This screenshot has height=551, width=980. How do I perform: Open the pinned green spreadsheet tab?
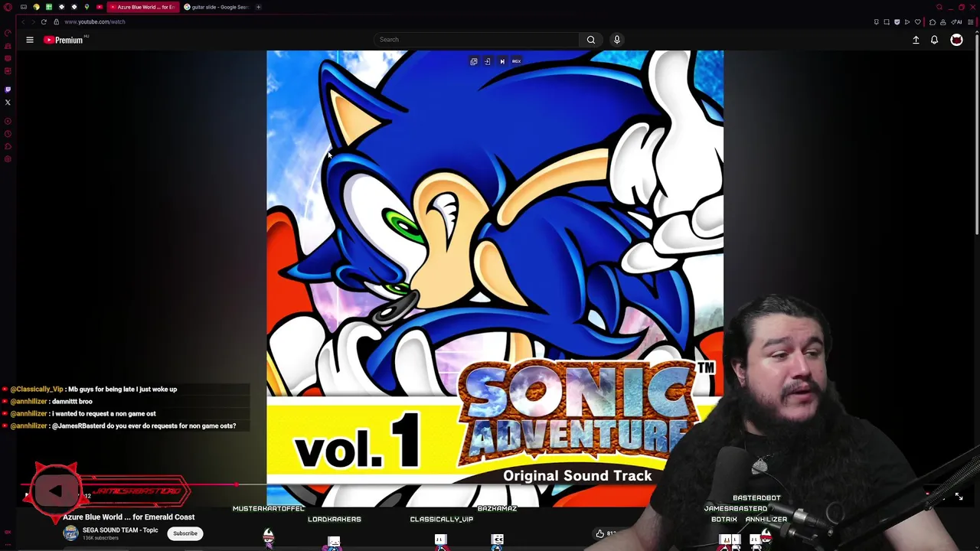point(49,7)
